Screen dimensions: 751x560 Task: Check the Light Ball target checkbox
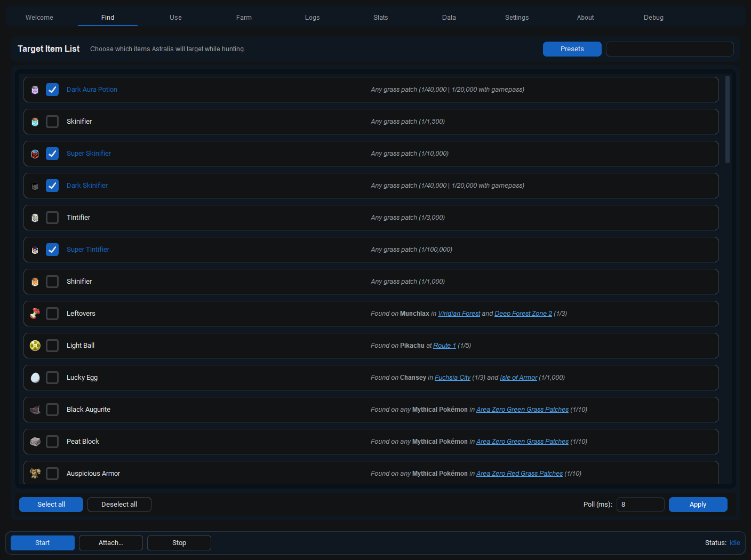pos(52,346)
